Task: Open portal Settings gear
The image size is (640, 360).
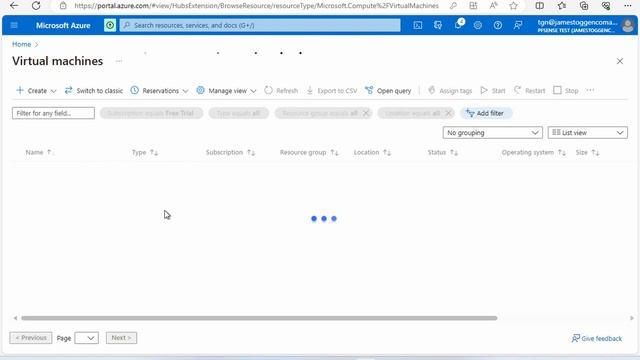Action: (478, 25)
